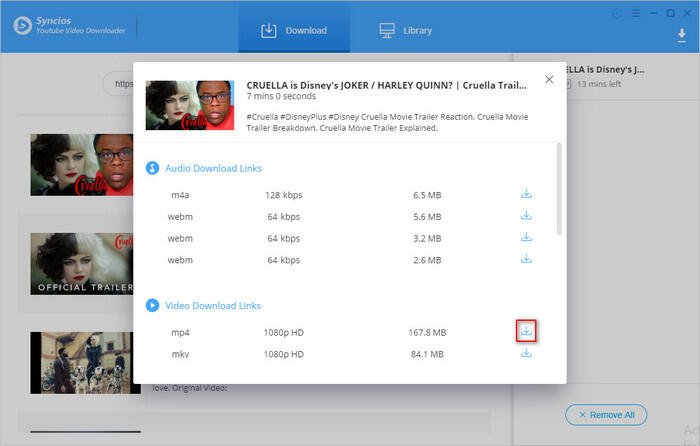Close the download links dialog

[547, 80]
